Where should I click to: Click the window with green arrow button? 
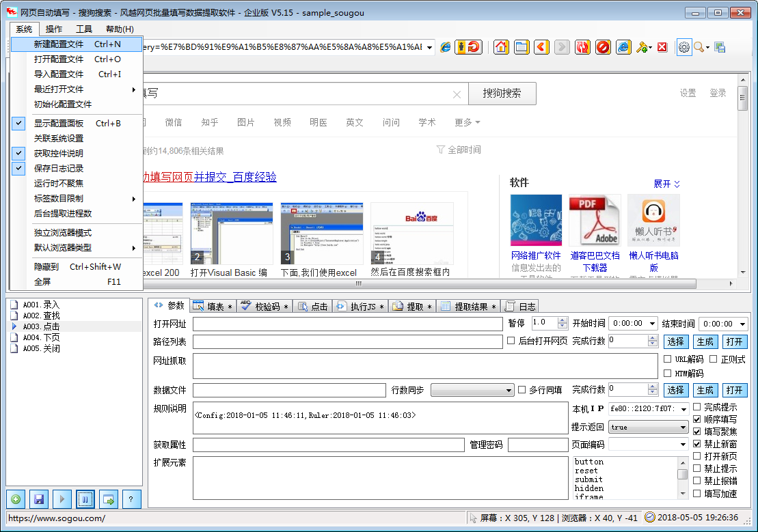[x=108, y=499]
